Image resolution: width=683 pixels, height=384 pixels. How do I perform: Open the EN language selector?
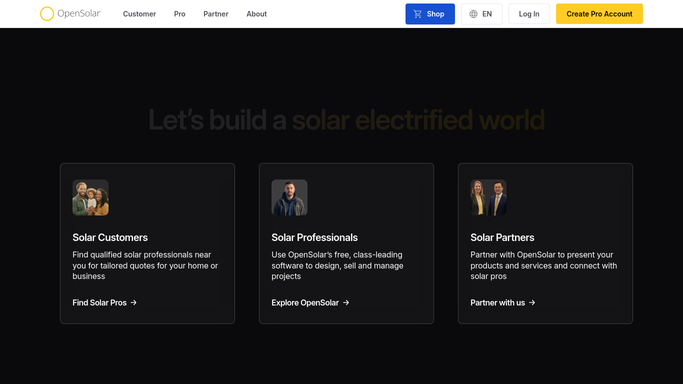coord(481,14)
